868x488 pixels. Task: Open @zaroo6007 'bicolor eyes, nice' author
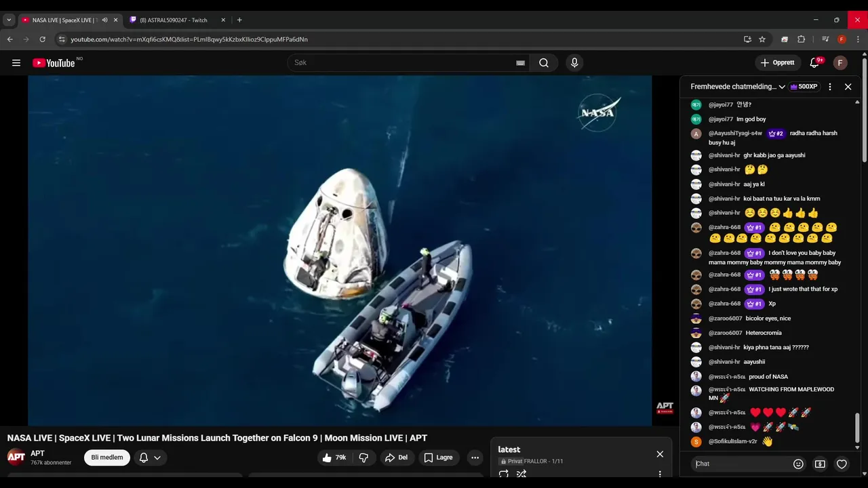[x=726, y=319]
